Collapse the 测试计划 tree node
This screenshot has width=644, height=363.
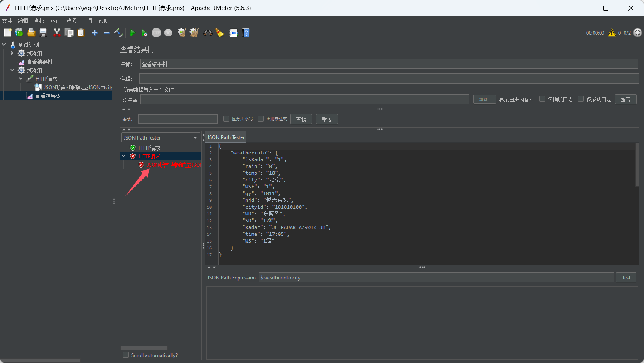(4, 45)
